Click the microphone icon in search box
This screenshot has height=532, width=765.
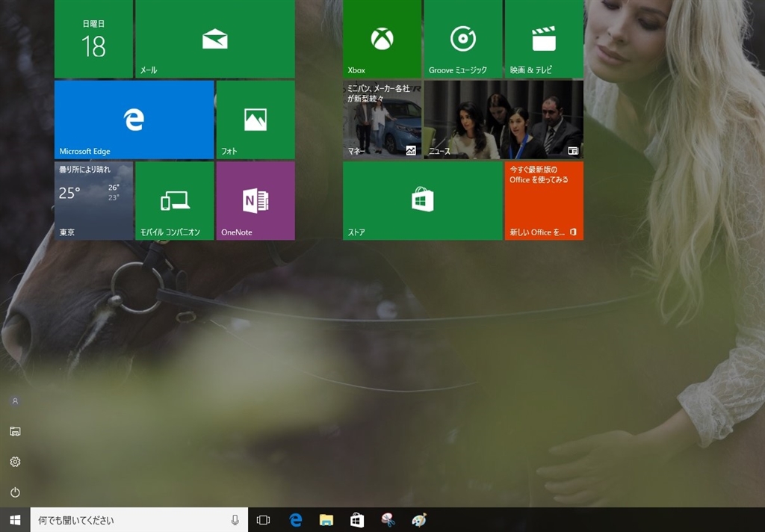click(235, 520)
